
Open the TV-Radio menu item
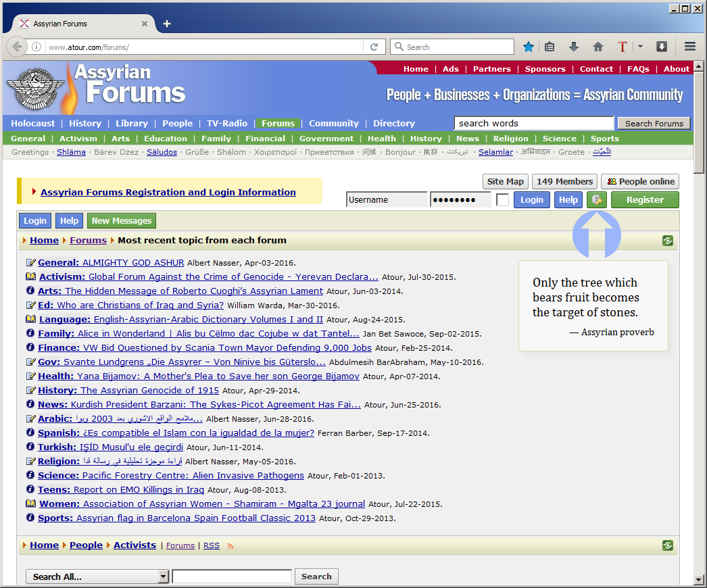click(x=227, y=123)
